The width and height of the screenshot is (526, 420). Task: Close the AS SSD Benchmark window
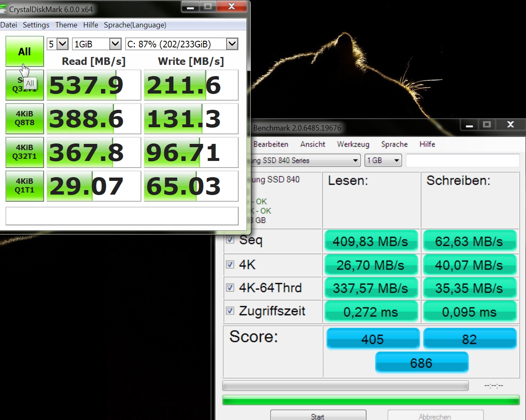pos(511,124)
